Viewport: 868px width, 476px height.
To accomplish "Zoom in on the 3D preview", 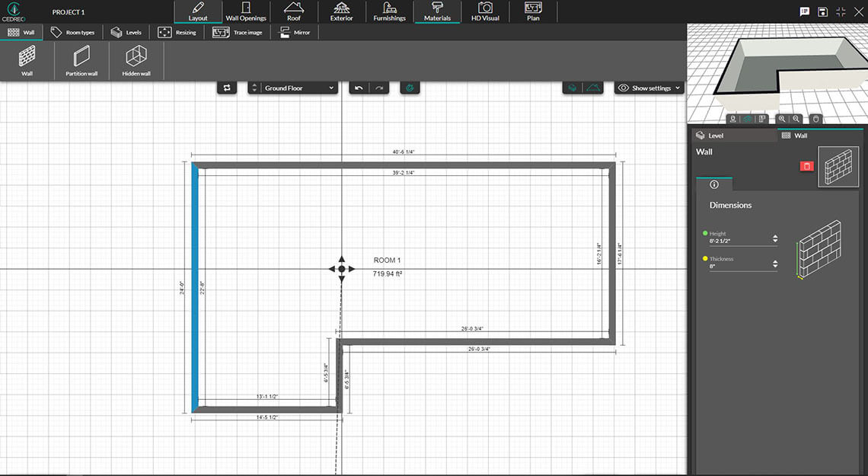I will [x=783, y=119].
